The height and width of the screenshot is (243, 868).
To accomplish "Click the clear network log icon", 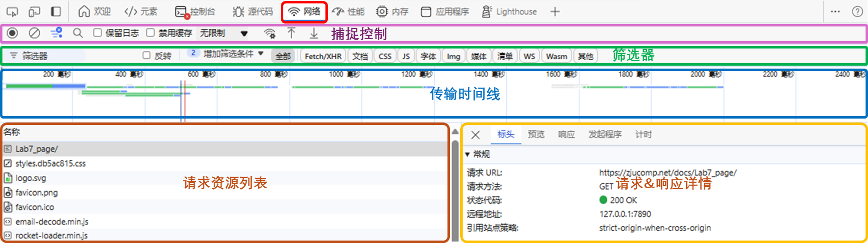I will coord(34,33).
